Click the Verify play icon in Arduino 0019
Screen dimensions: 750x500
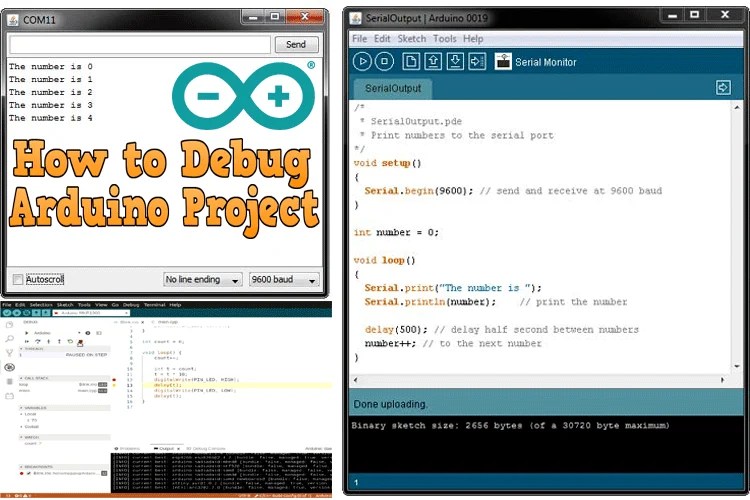[x=362, y=61]
